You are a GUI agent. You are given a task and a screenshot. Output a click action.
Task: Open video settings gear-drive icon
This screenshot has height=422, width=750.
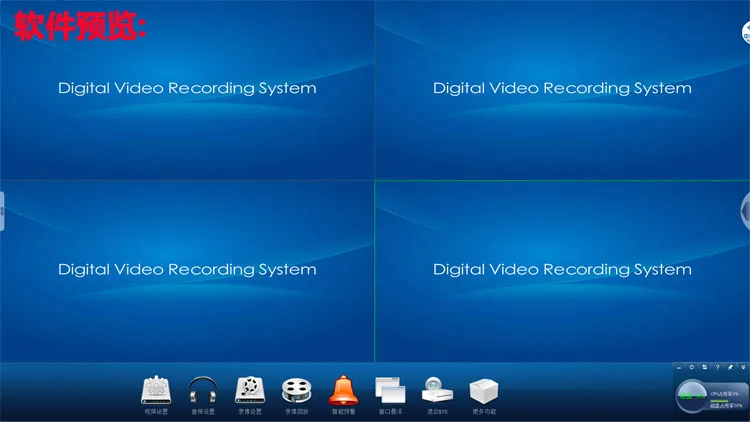[x=156, y=391]
